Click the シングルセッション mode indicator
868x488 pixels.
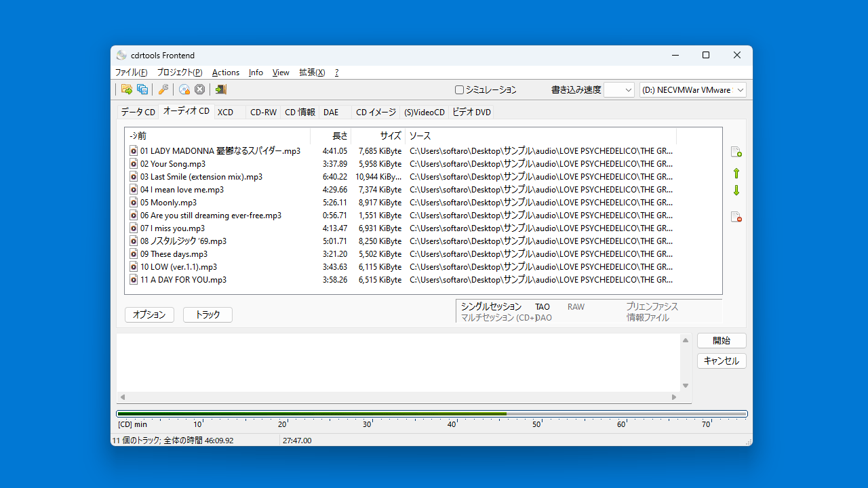point(491,307)
